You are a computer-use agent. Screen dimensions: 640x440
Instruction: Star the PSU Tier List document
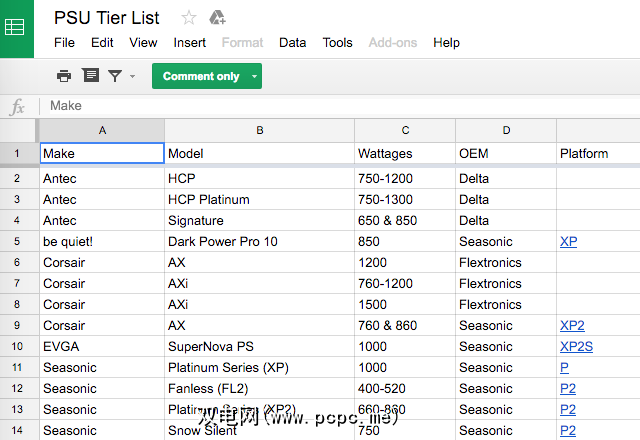click(x=190, y=17)
